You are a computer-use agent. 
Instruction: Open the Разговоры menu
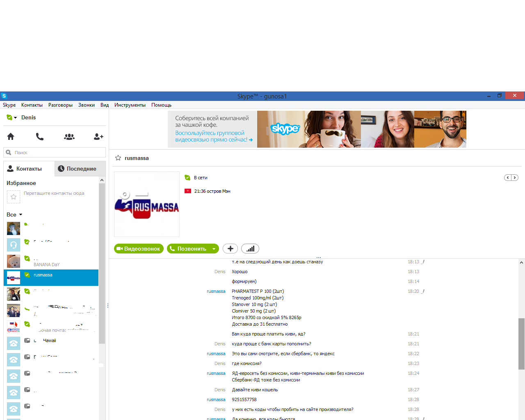(60, 105)
